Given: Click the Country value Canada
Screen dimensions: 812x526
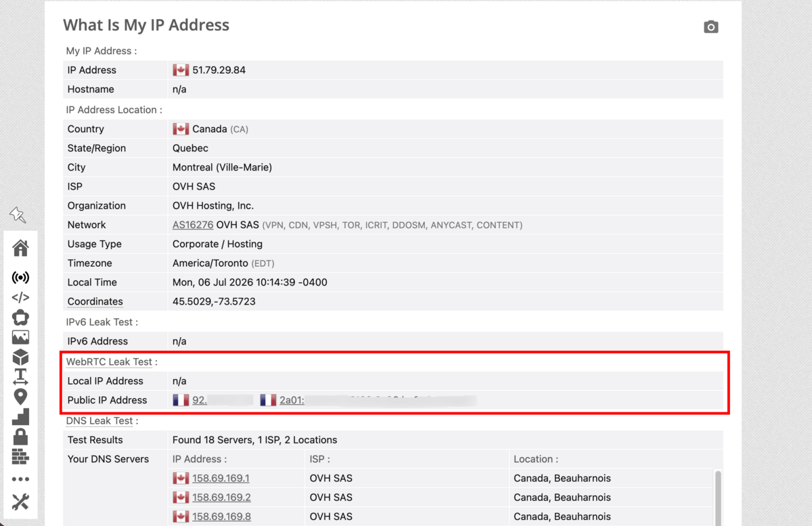Looking at the screenshot, I should pos(210,129).
